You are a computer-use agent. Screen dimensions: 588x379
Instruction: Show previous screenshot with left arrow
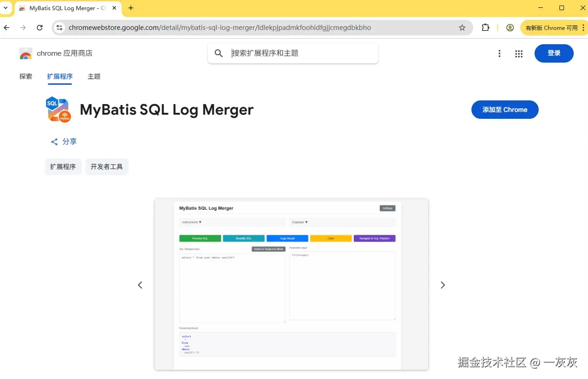[x=140, y=285]
